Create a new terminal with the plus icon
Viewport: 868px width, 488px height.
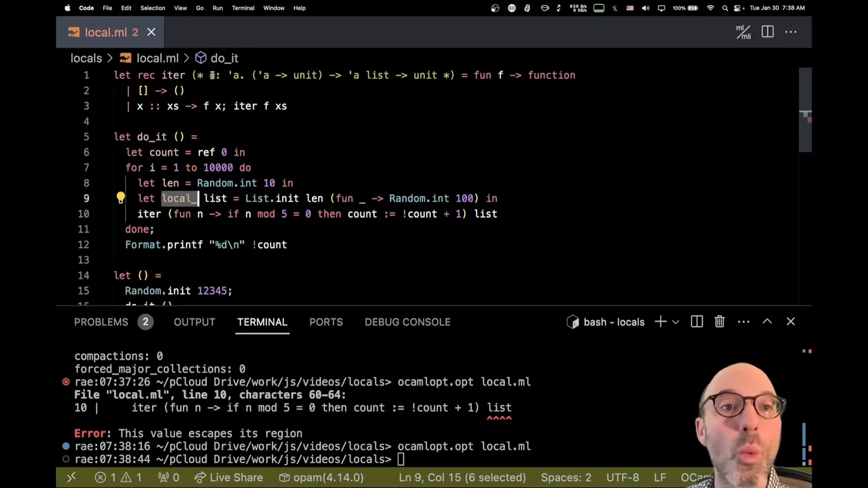coord(660,322)
